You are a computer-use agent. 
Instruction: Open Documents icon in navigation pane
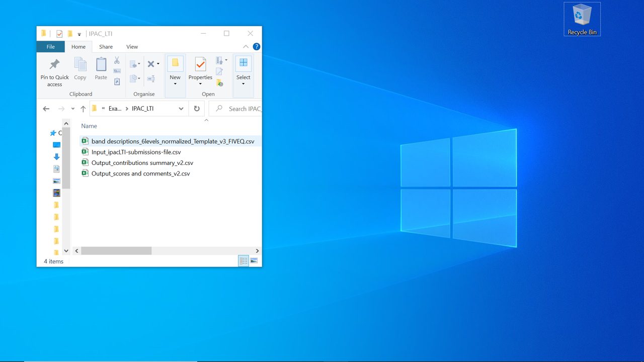click(56, 169)
